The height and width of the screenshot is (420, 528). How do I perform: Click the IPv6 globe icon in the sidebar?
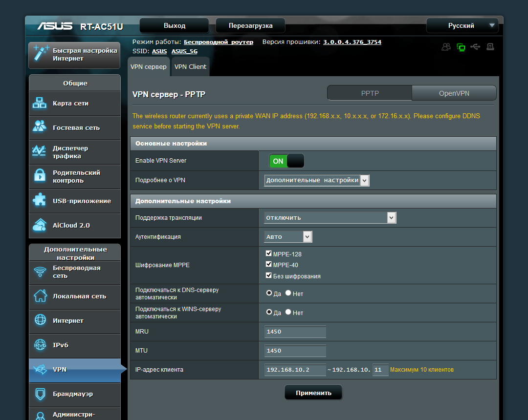point(40,345)
